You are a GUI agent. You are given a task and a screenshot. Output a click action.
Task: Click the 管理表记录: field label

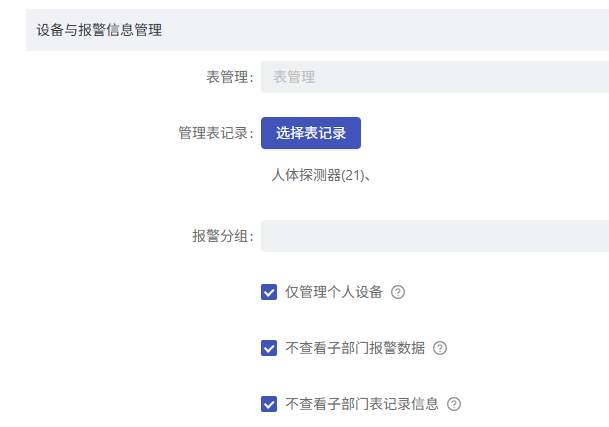pos(216,133)
